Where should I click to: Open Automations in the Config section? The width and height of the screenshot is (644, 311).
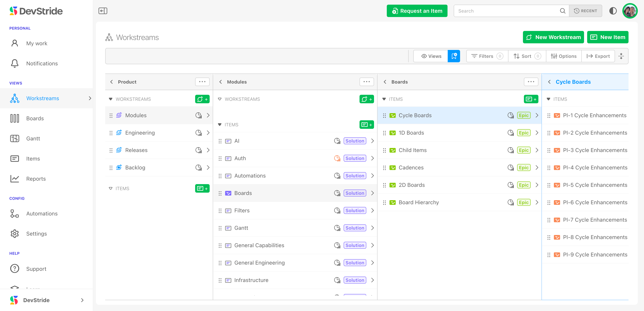coord(42,214)
